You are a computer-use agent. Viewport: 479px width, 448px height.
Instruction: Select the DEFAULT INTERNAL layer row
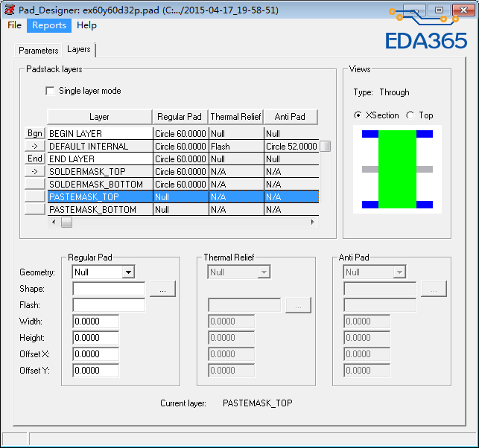183,147
